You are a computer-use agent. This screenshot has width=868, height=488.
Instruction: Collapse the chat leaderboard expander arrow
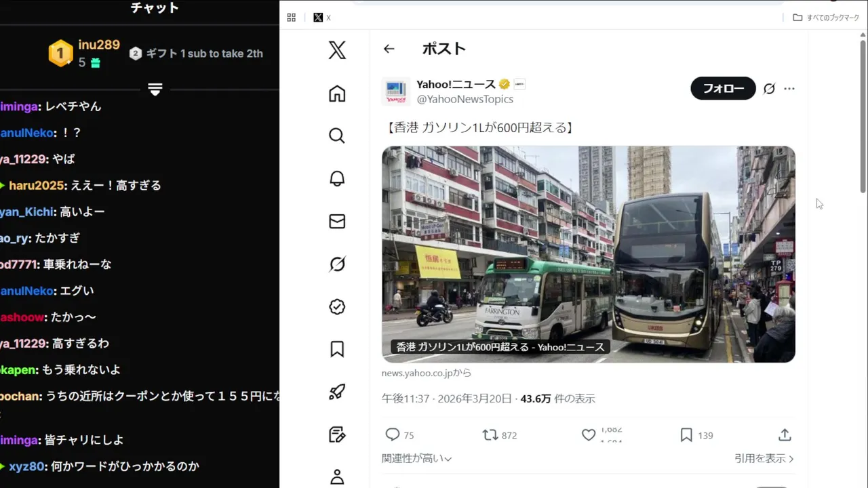(155, 89)
